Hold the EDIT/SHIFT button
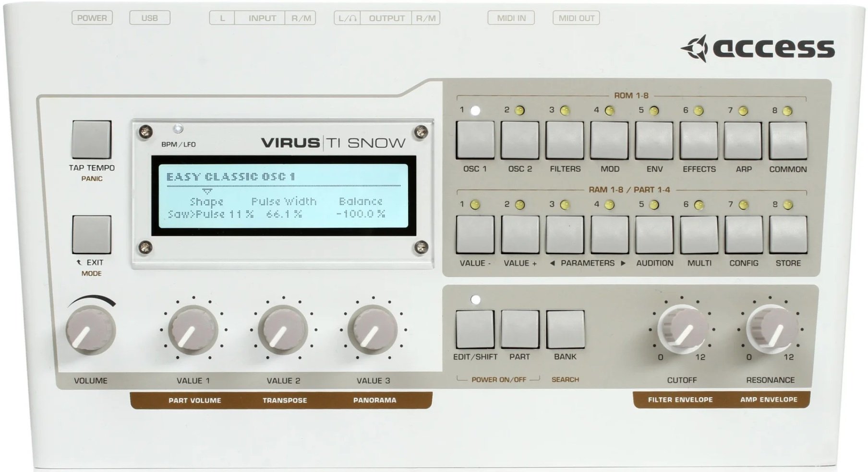868x472 pixels. tap(475, 329)
